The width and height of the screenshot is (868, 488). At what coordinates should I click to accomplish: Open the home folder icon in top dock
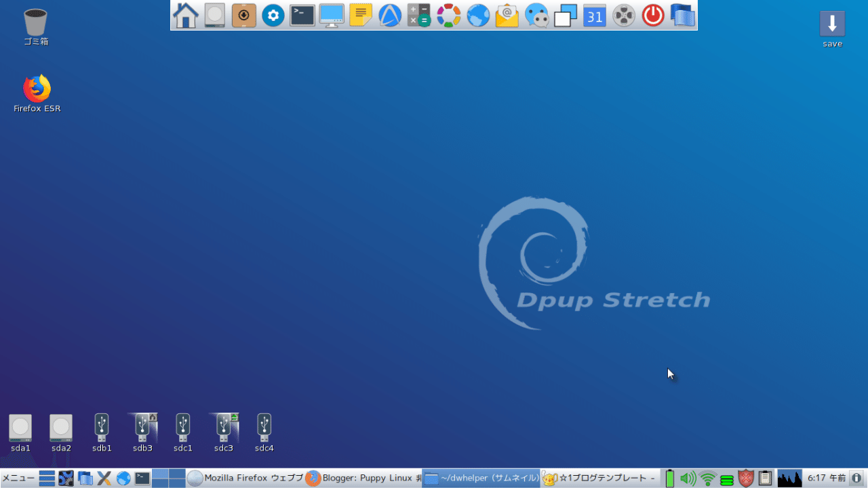186,15
